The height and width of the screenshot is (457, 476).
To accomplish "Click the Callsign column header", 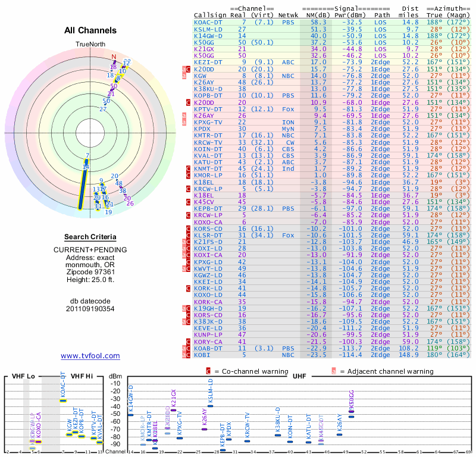I will (x=211, y=15).
